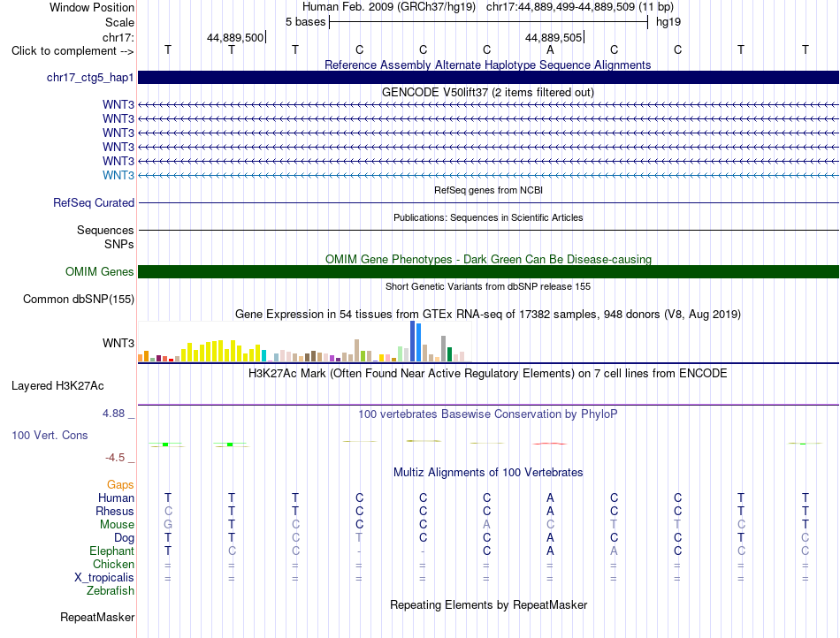
Task: Open the RepeatMasker track label
Action: point(97,617)
